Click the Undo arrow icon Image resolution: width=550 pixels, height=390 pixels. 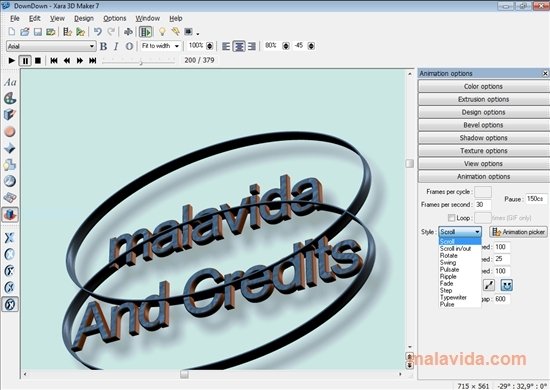pos(98,32)
